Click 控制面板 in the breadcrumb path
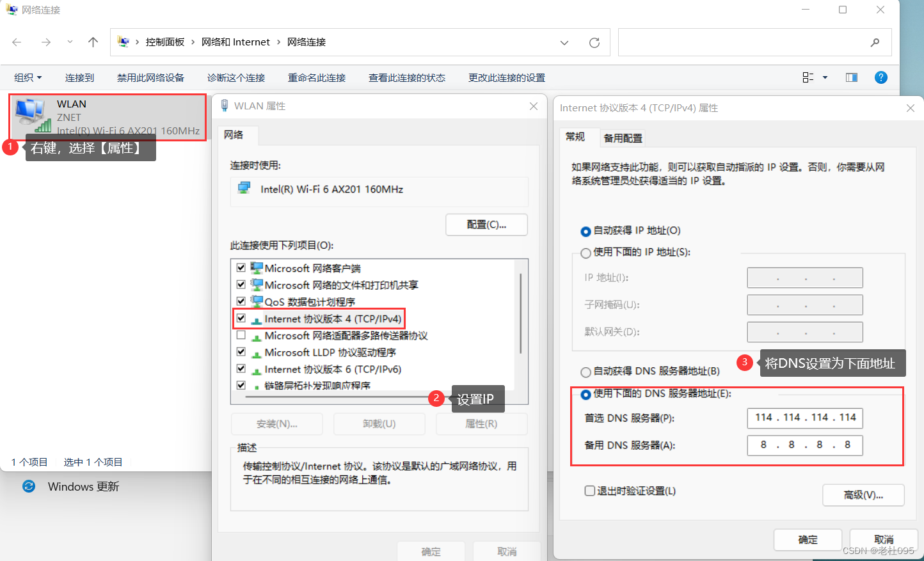This screenshot has height=561, width=924. [165, 42]
